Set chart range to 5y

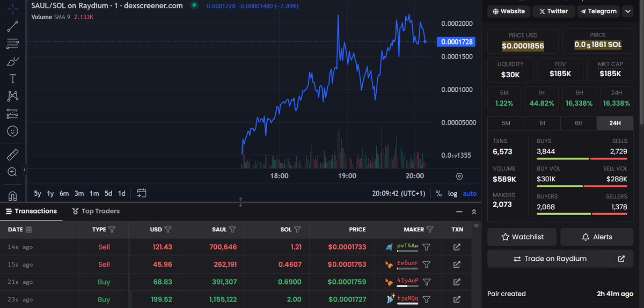(38, 193)
